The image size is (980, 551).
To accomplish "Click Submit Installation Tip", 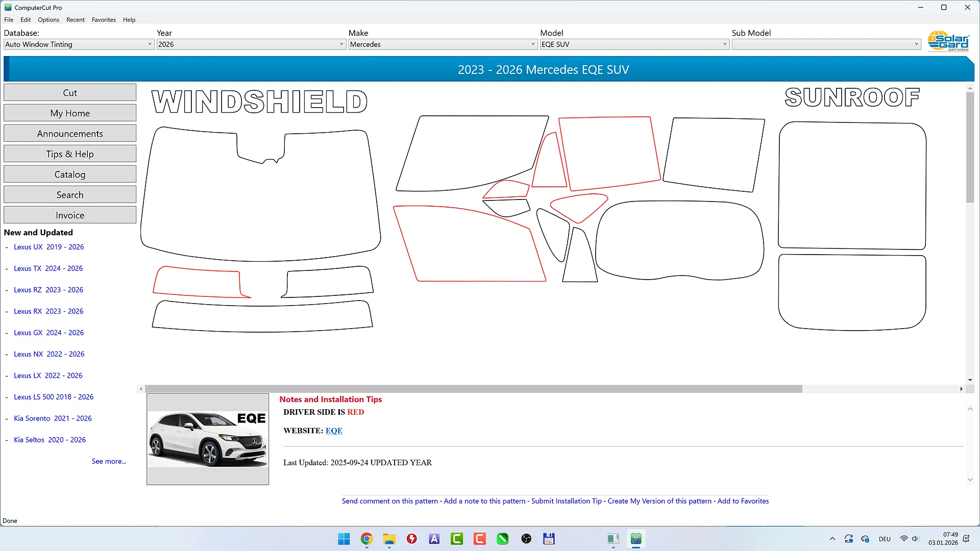I will [x=567, y=501].
